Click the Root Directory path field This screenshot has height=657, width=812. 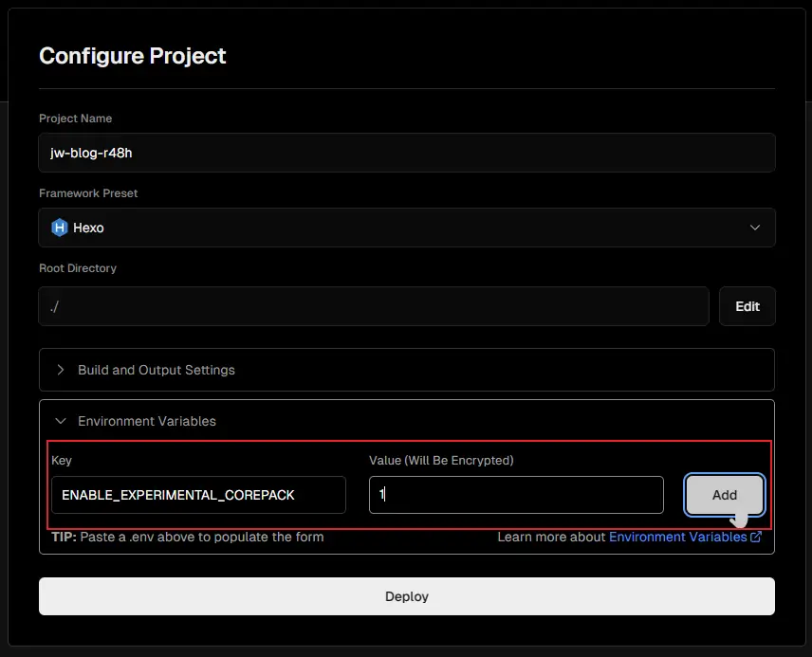[374, 306]
